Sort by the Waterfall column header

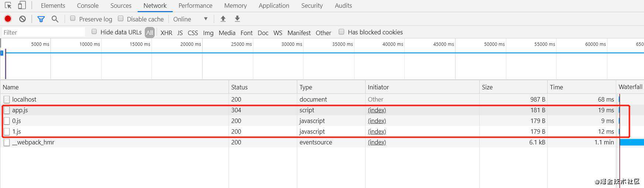[630, 87]
